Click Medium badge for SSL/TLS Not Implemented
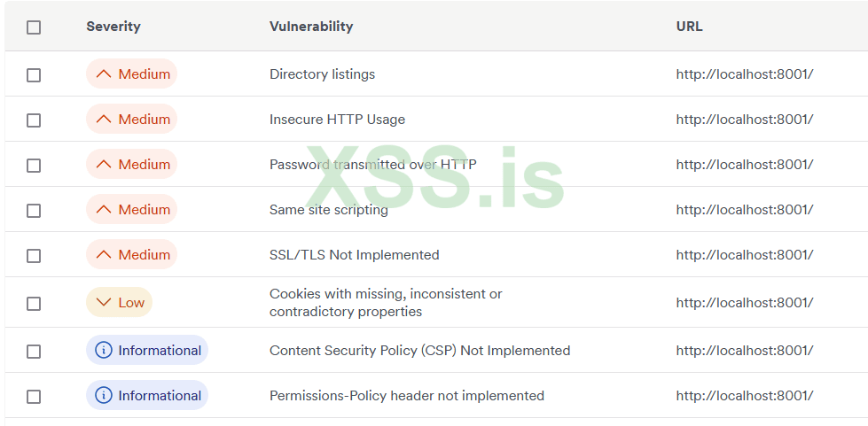The image size is (868, 426). (132, 255)
